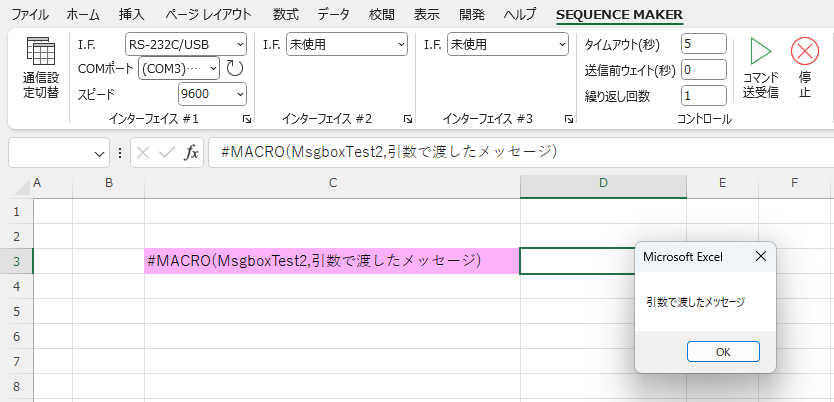
Task: Open インターフェイス #2 dialog launcher
Action: pyautogui.click(x=408, y=119)
